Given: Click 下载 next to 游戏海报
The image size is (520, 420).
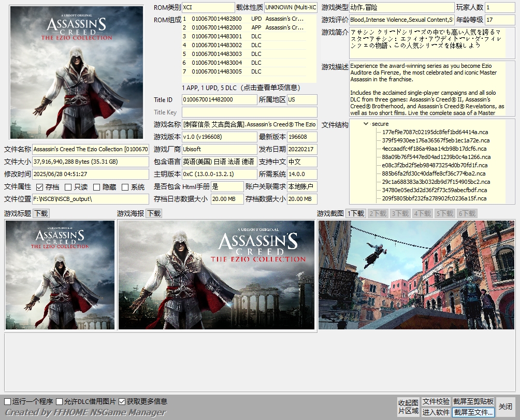Looking at the screenshot, I should point(153,213).
